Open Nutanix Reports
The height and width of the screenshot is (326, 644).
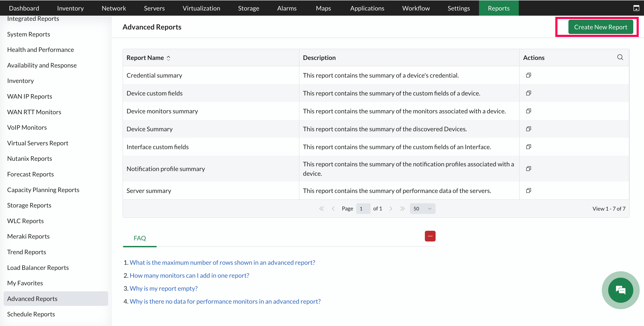point(30,159)
